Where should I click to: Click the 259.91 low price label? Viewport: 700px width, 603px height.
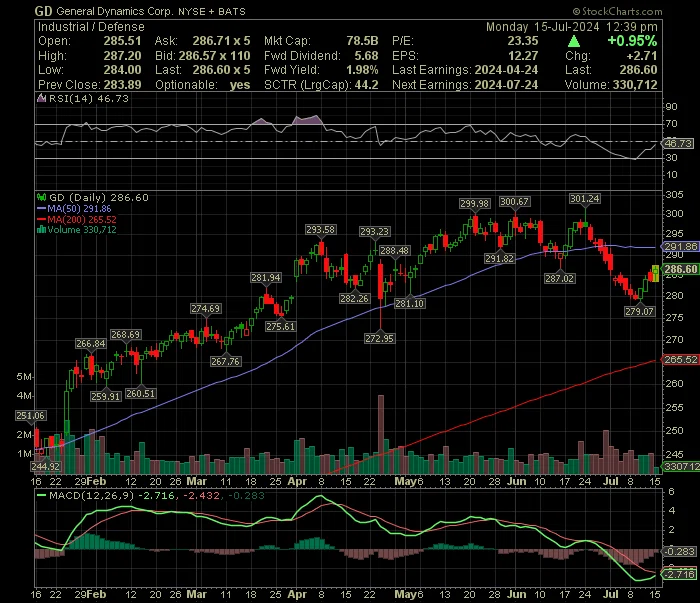[105, 396]
